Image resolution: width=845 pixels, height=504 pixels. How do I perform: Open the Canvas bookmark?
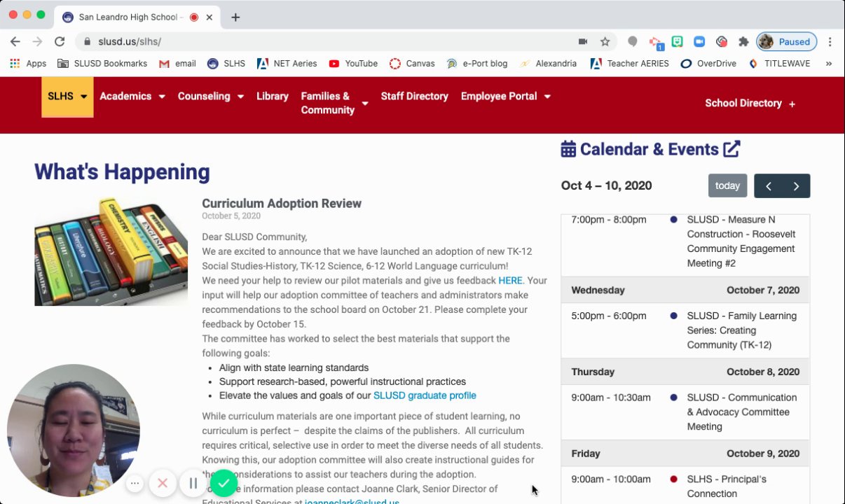pyautogui.click(x=412, y=64)
